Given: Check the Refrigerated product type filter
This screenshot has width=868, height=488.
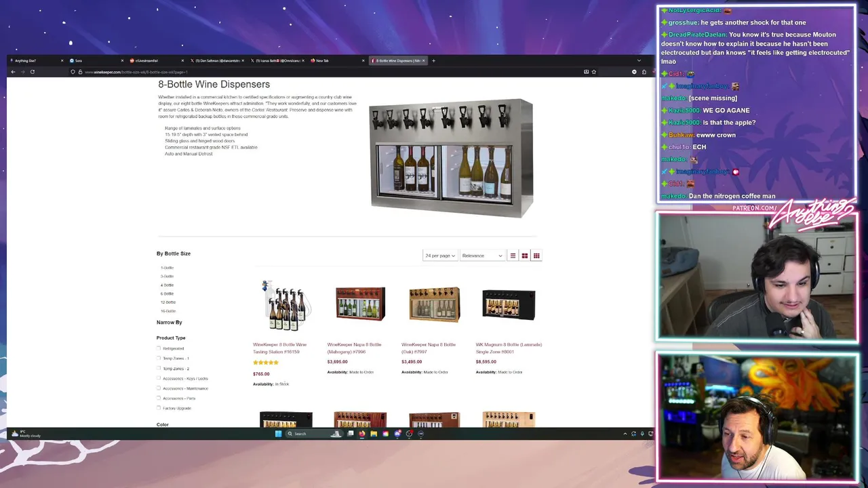Looking at the screenshot, I should (x=159, y=348).
